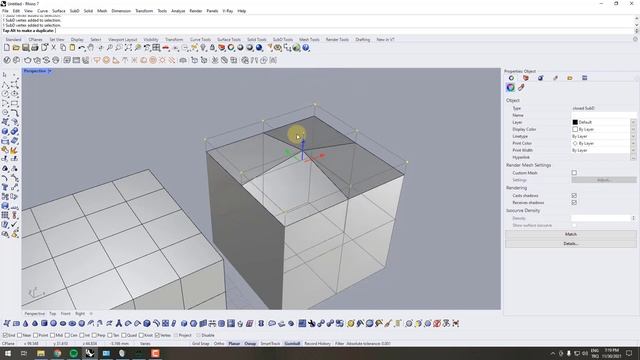640x360 pixels.
Task: Click the Undo arrow icon
Action: pos(82,48)
